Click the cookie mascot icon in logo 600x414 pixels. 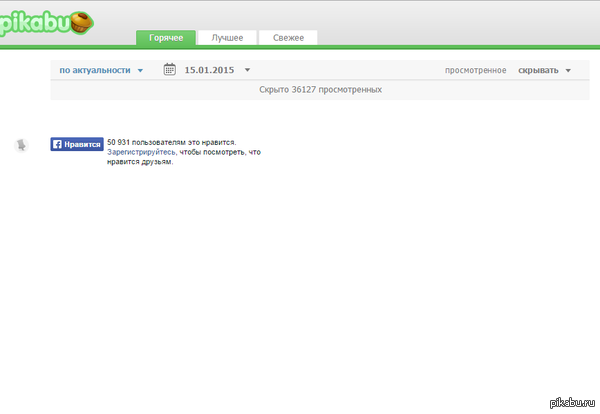[x=81, y=22]
